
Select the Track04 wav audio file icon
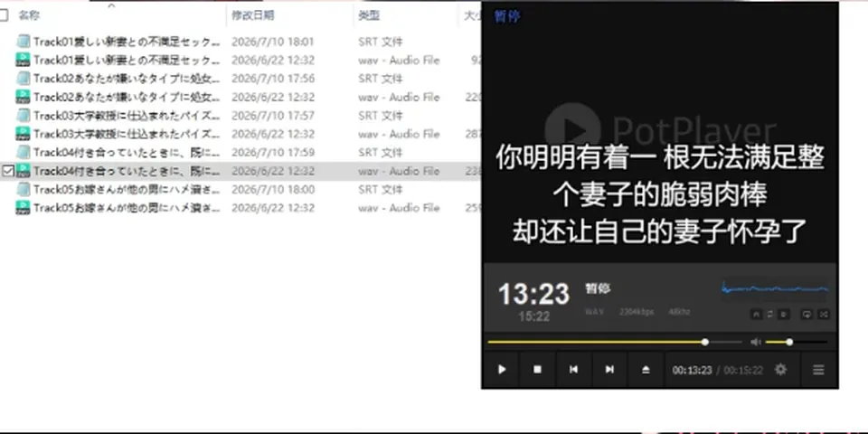click(23, 171)
